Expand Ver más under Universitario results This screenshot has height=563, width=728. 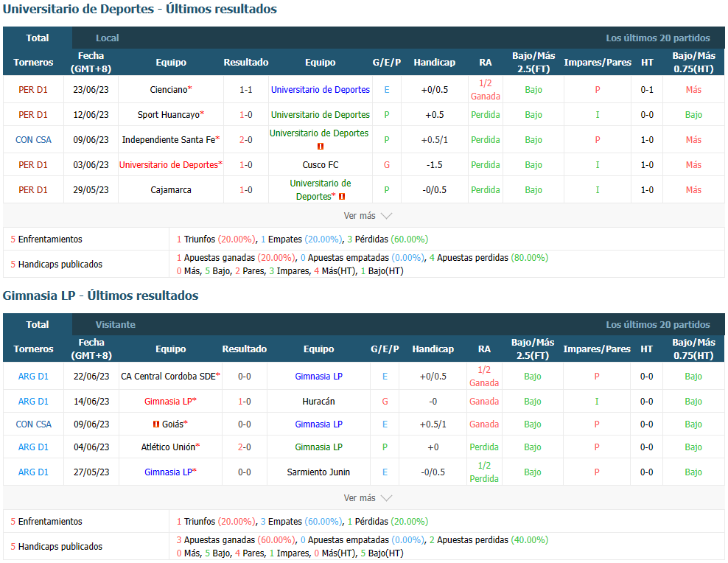368,216
